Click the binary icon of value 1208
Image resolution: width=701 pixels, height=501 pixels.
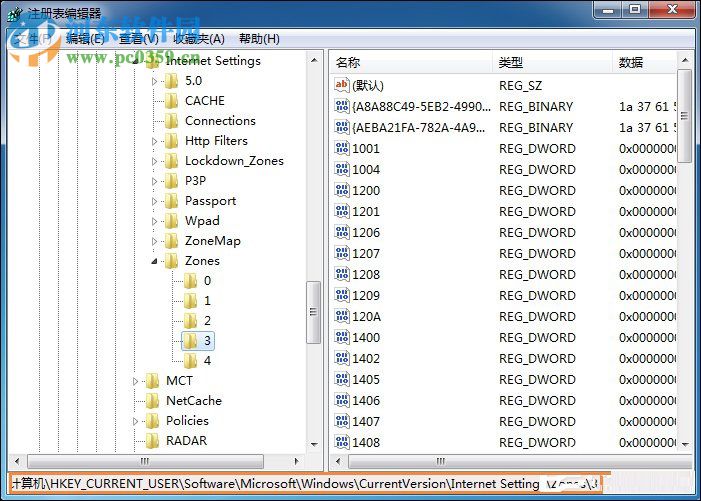click(x=342, y=274)
